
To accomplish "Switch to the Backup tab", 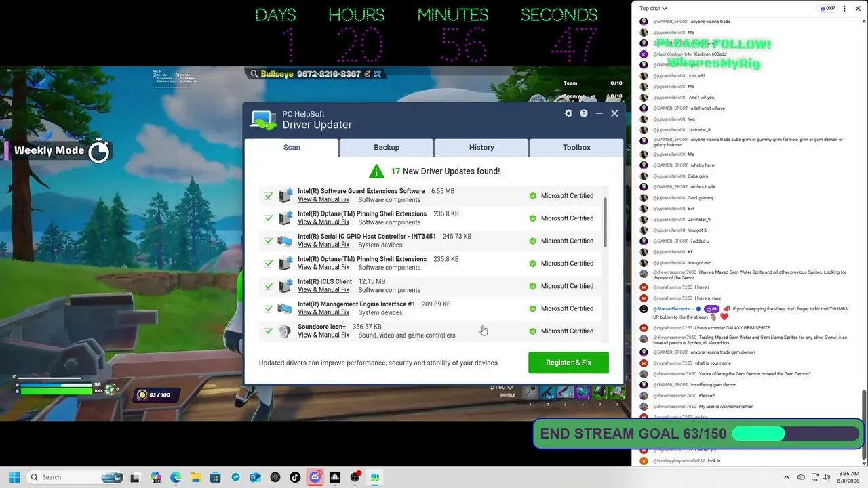I will [x=387, y=147].
